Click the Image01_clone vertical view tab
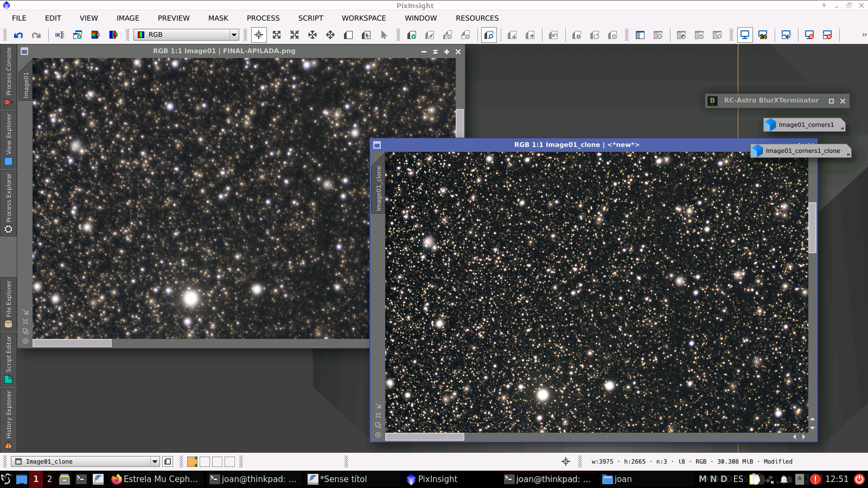 378,188
